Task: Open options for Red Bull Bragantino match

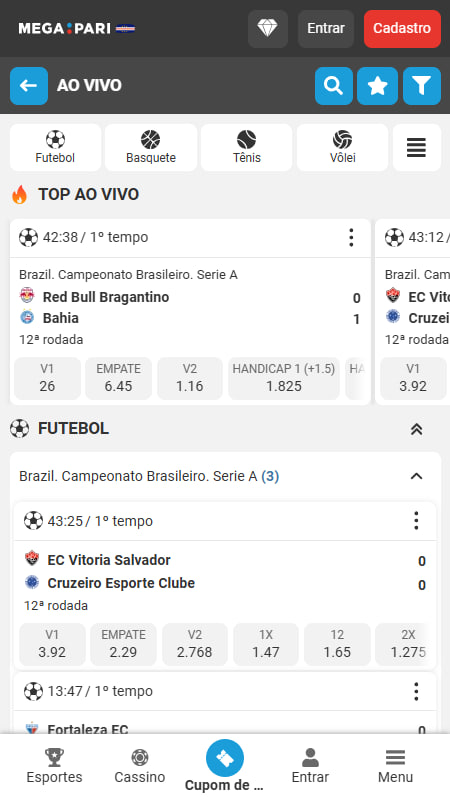Action: click(351, 238)
